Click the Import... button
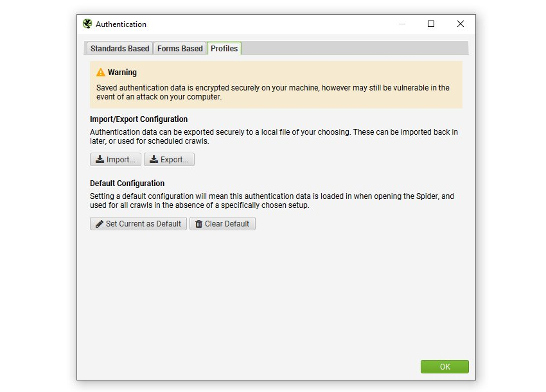The height and width of the screenshot is (392, 546). [x=116, y=159]
